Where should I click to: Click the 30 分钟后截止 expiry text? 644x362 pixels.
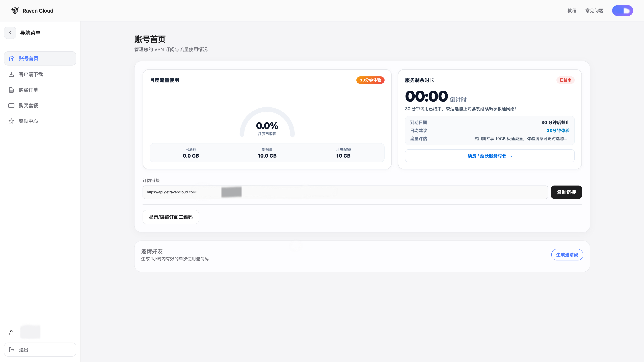pos(555,123)
